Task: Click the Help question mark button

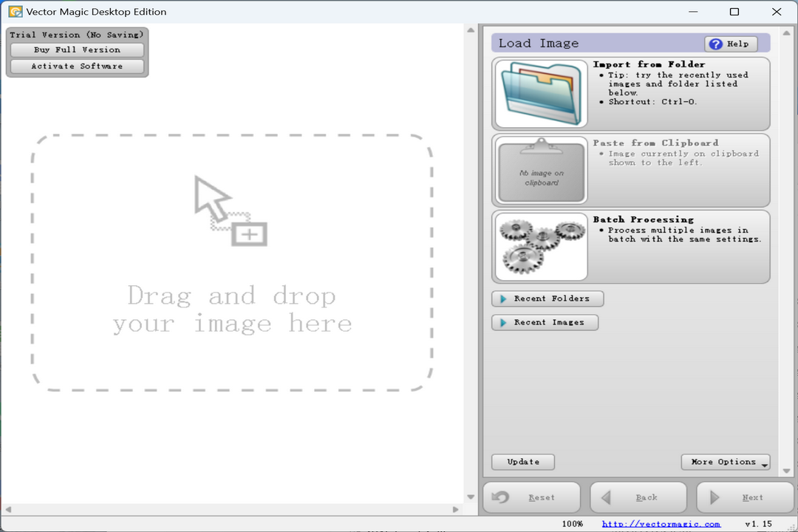Action: (730, 44)
